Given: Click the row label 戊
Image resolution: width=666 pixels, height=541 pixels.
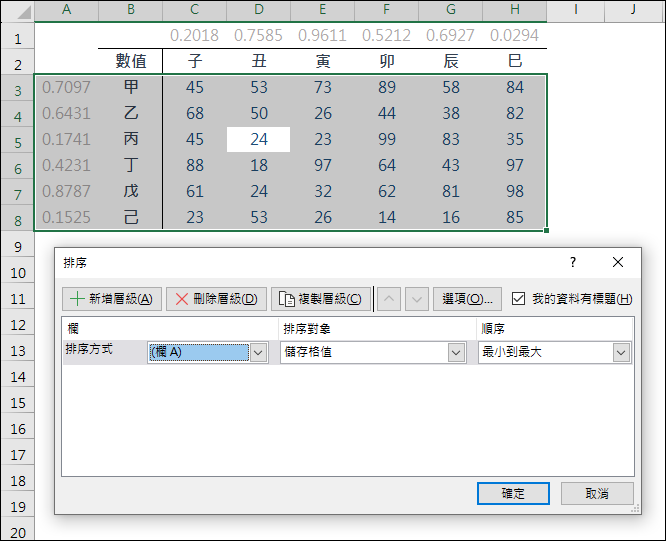Looking at the screenshot, I should coord(131,191).
